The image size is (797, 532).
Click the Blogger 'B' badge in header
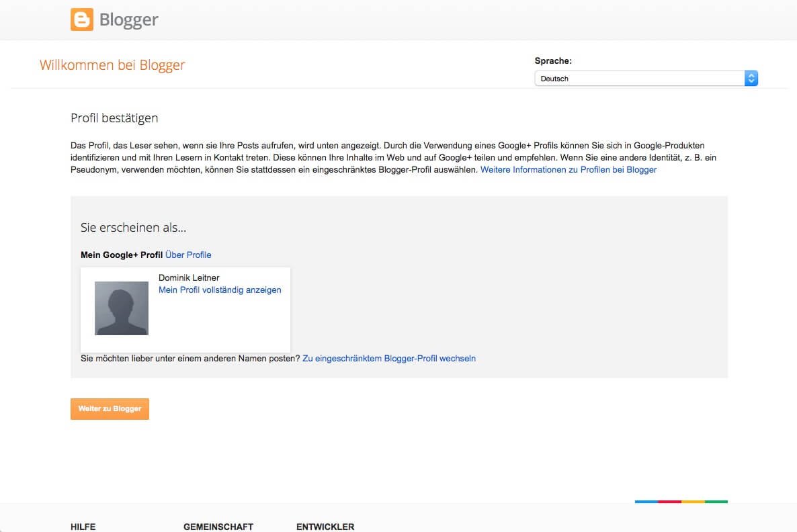[81, 19]
